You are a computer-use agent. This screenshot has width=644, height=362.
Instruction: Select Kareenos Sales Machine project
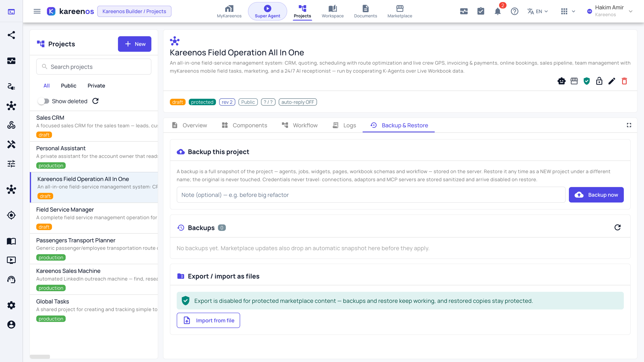coord(94,279)
